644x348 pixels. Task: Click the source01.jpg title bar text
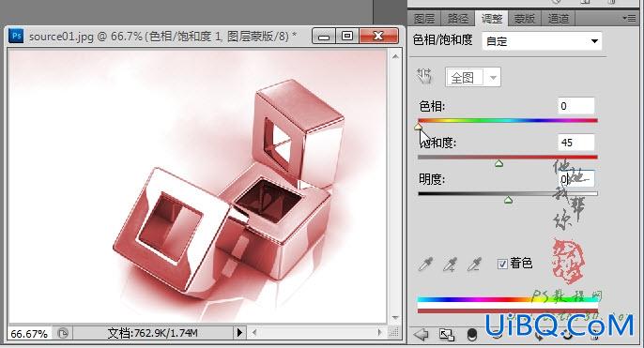tap(162, 37)
